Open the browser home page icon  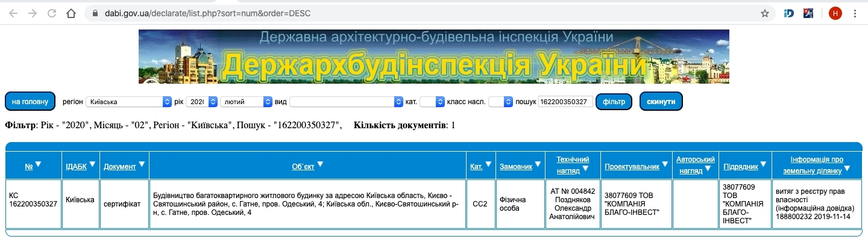point(71,13)
